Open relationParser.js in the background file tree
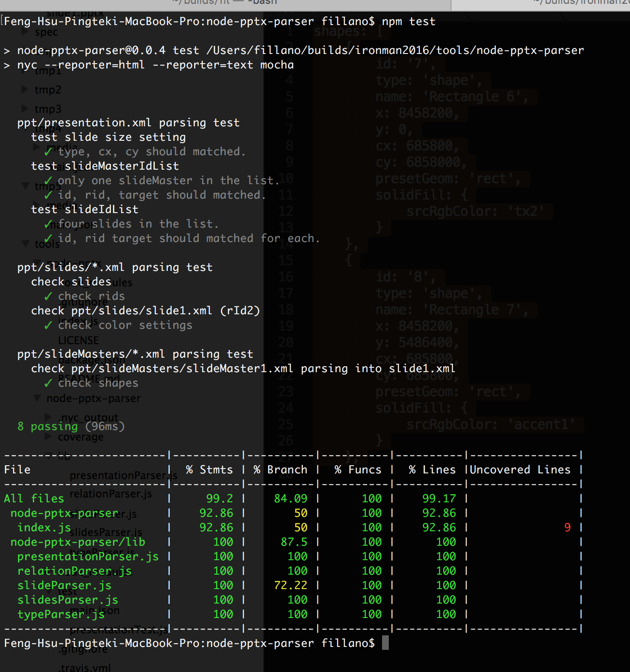 coord(110,494)
